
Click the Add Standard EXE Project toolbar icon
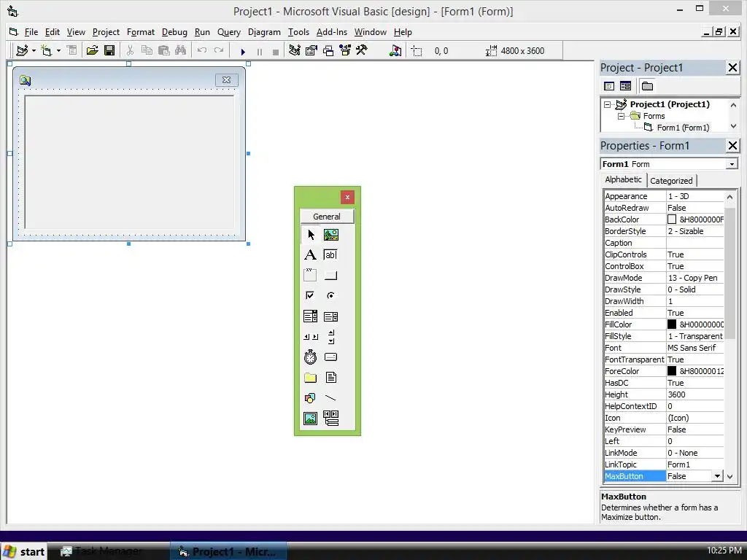22,50
